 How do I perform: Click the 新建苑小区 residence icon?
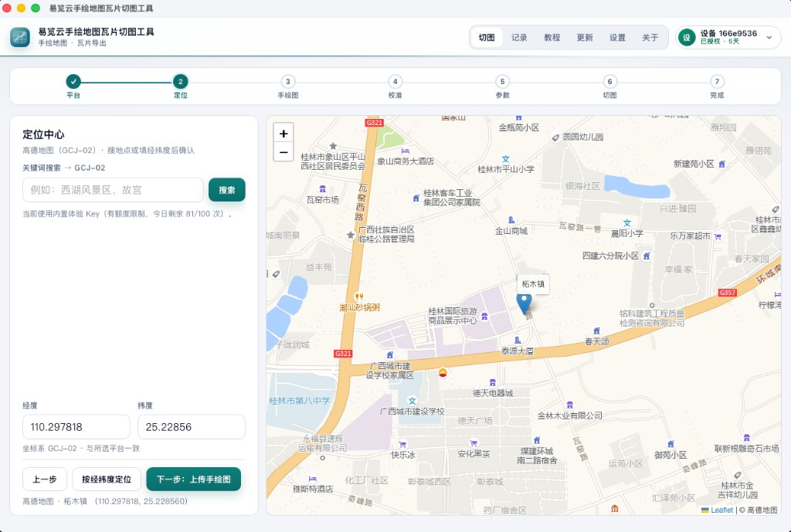click(x=722, y=164)
